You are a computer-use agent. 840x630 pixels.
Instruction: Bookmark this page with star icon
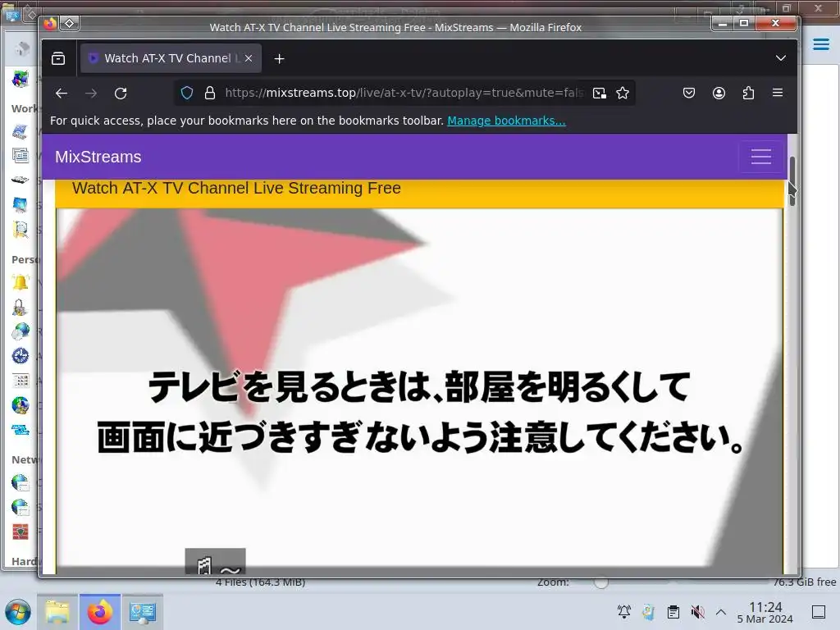[x=623, y=94]
